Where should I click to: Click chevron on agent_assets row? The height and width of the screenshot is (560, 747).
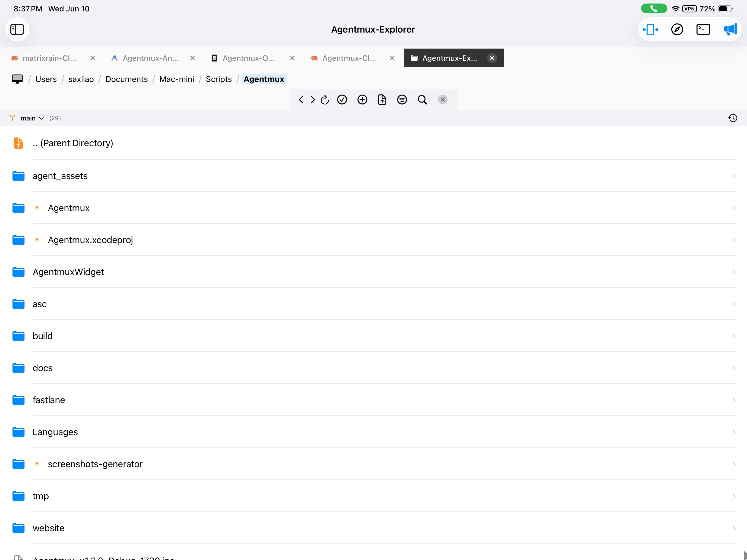pyautogui.click(x=734, y=176)
